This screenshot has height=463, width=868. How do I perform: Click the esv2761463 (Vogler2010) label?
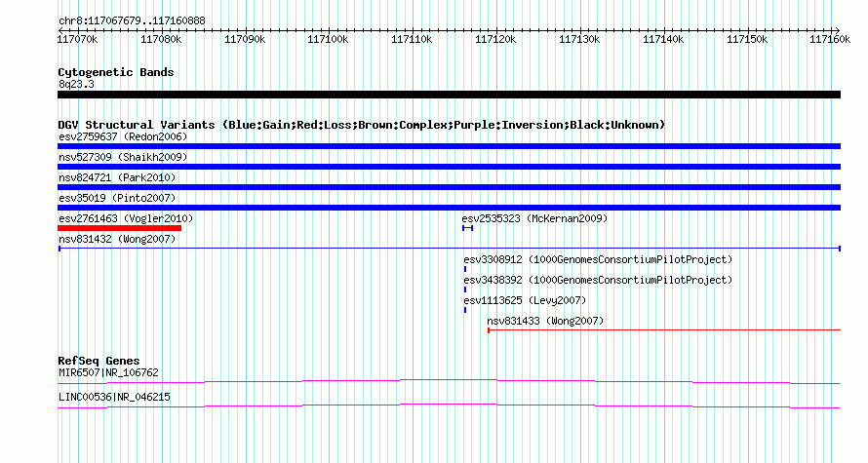126,218
